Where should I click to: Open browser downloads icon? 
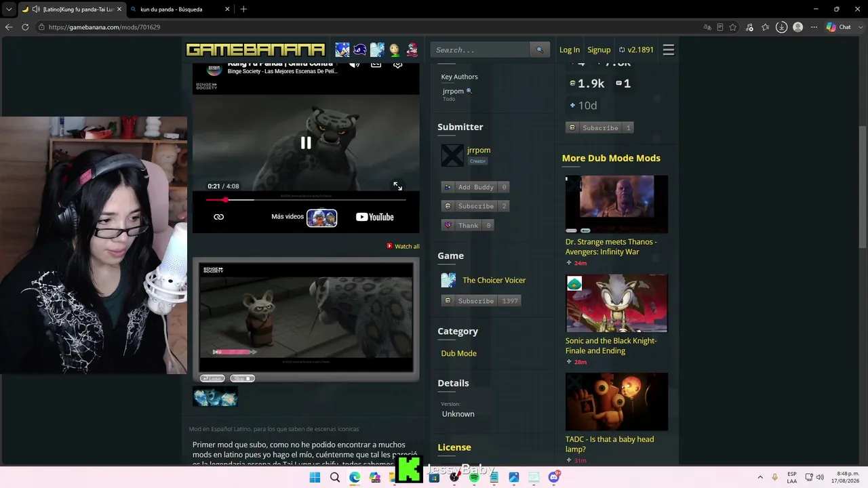point(782,27)
